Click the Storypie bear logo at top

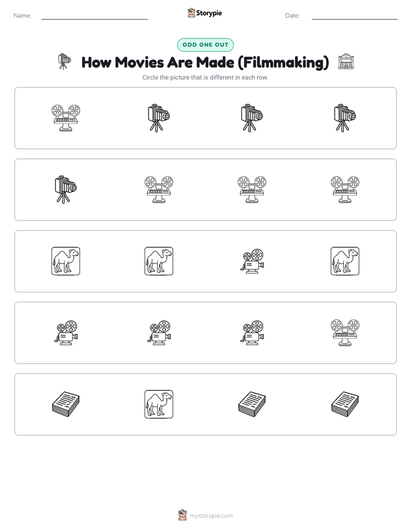[x=191, y=13]
